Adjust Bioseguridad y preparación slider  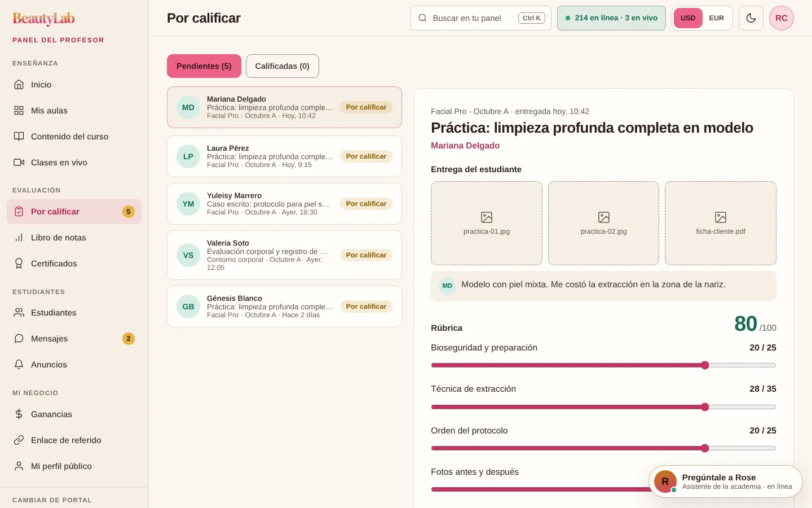coord(603,365)
